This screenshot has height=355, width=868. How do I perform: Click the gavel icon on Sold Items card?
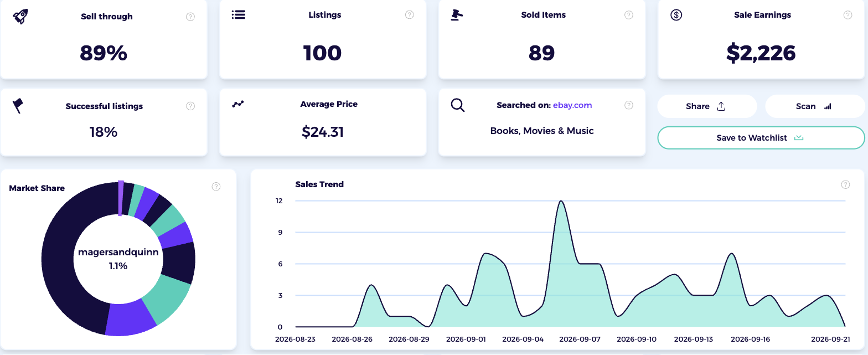[x=457, y=15]
